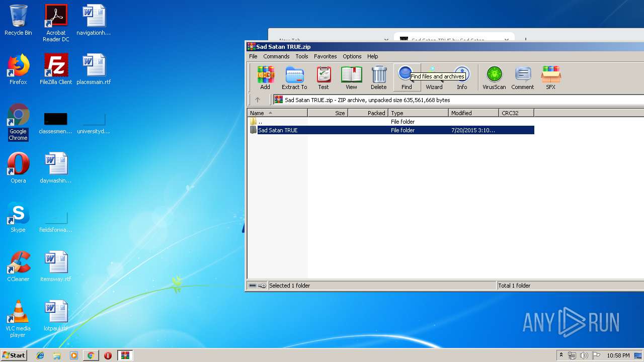
Task: Open Internet Explorer from taskbar
Action: 40,355
